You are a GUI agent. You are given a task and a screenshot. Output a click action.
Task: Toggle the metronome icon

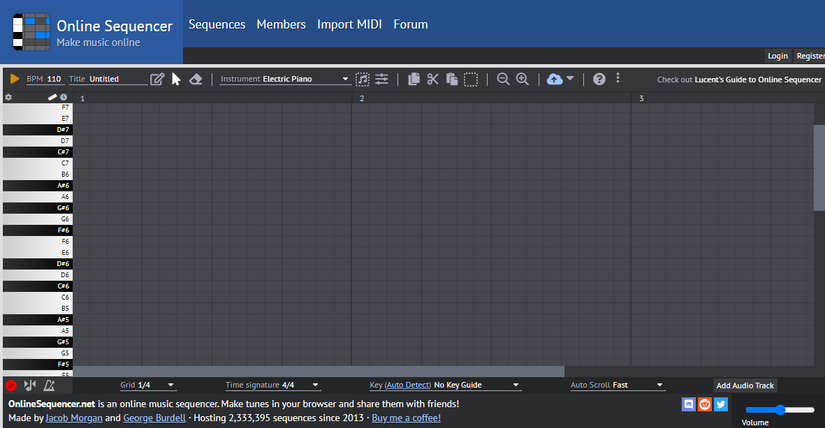(49, 385)
